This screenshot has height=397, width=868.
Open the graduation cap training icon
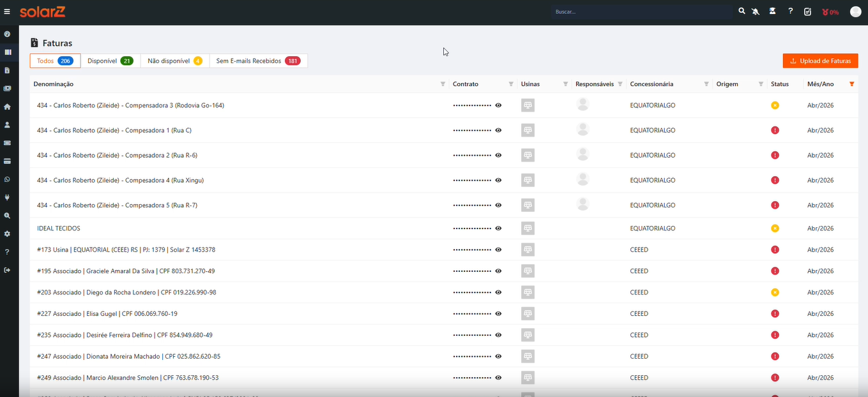click(x=772, y=11)
